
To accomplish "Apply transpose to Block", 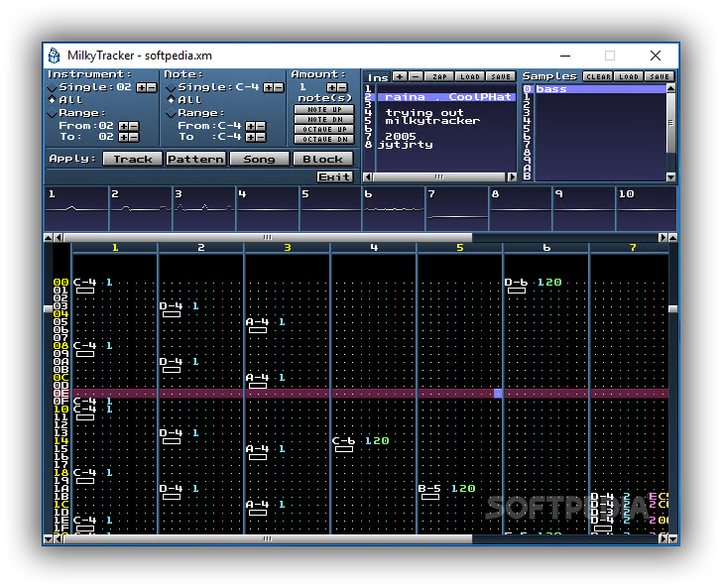I will (x=323, y=159).
